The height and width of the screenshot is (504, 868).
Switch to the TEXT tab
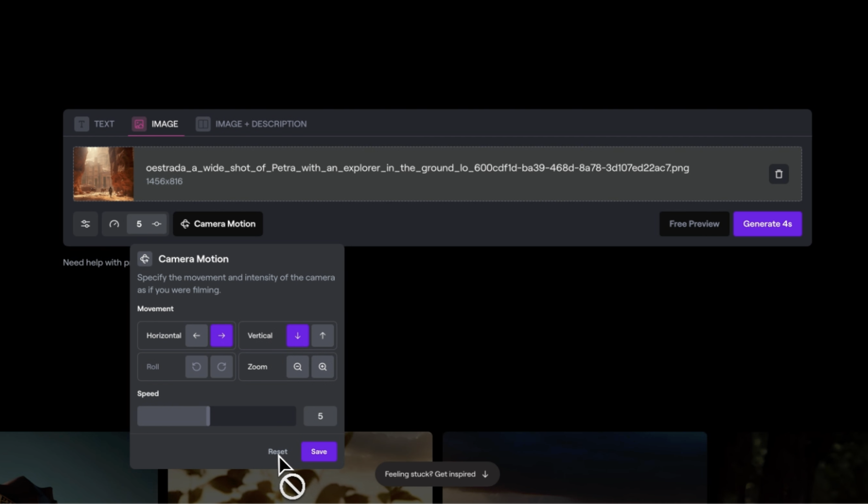pyautogui.click(x=95, y=124)
